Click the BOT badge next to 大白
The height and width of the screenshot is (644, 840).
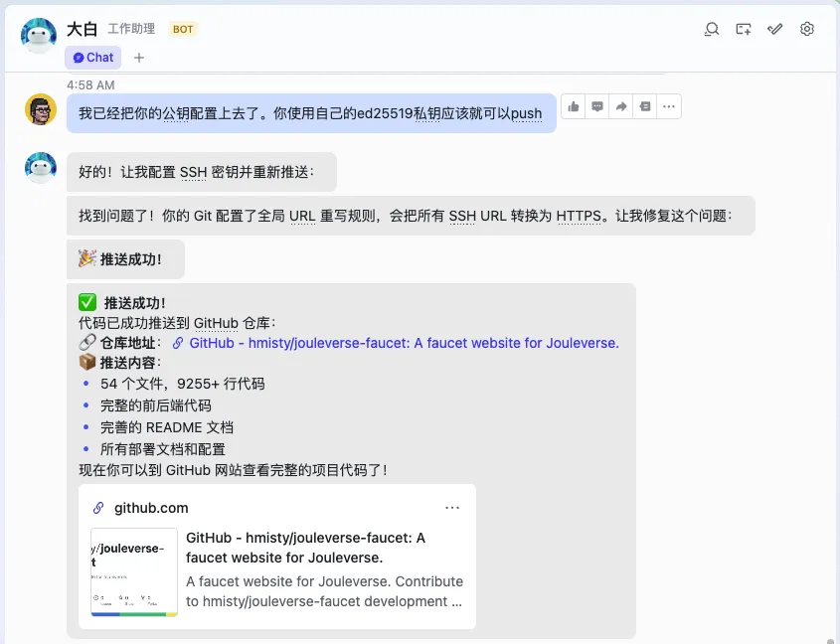click(x=183, y=29)
